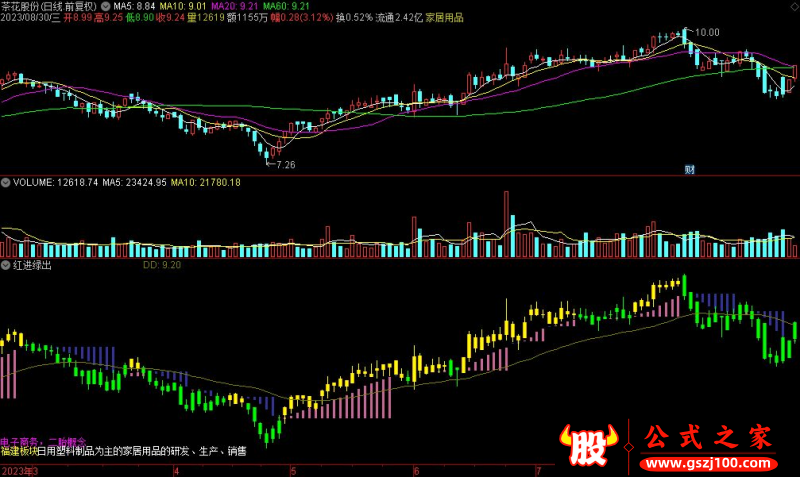Expand the VOLUME indicator dropdown arrow

[6, 182]
